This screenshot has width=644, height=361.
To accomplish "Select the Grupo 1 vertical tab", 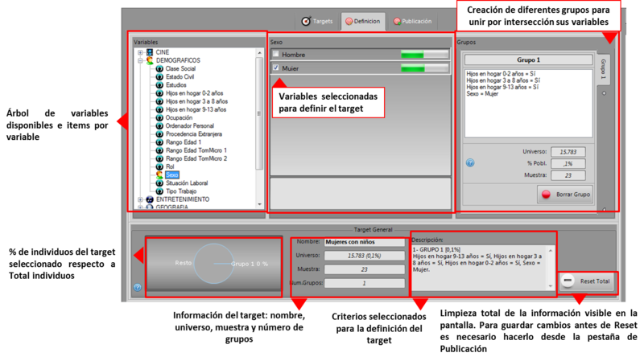I will tap(604, 68).
